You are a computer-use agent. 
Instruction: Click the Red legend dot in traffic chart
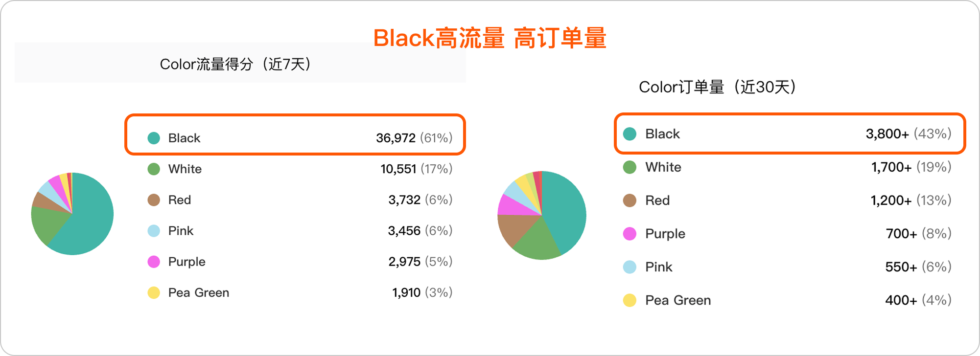click(x=154, y=200)
